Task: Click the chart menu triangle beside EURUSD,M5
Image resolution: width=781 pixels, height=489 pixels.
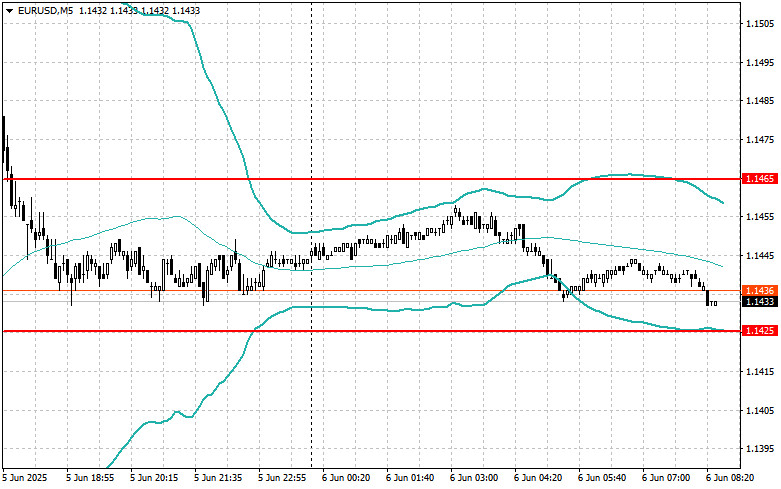Action: click(9, 10)
